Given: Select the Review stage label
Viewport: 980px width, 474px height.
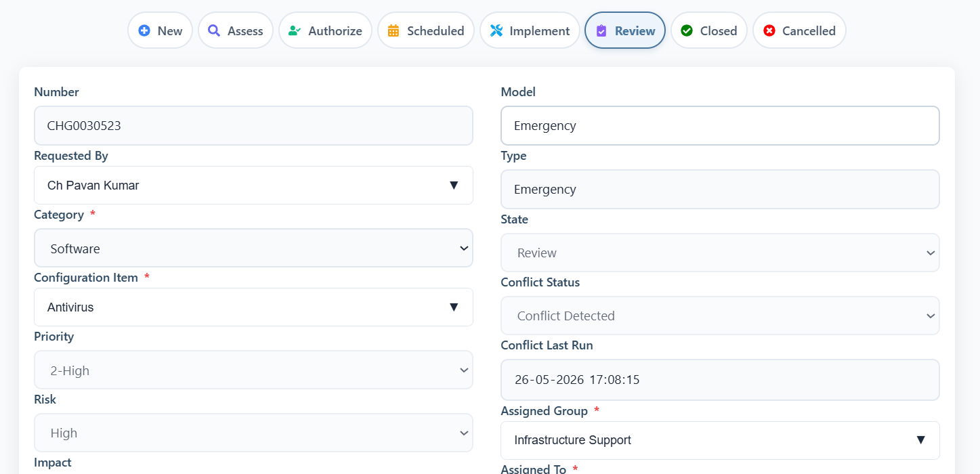Looking at the screenshot, I should pyautogui.click(x=635, y=30).
